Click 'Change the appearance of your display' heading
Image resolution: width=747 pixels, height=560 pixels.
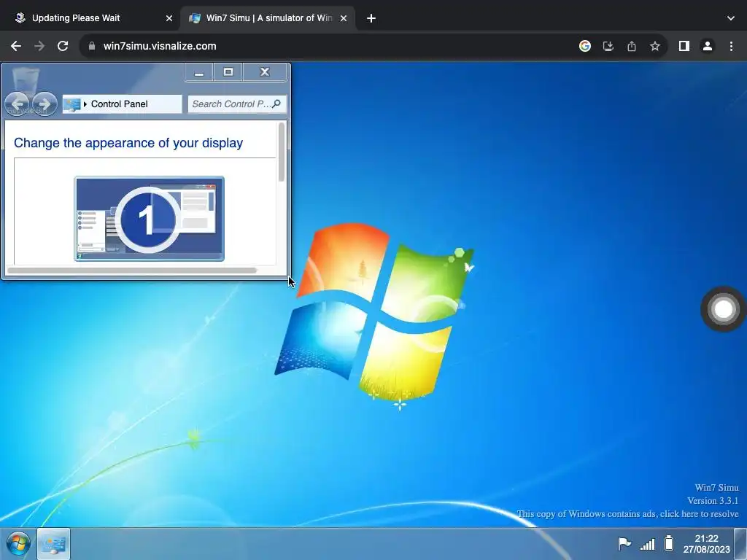pos(128,143)
